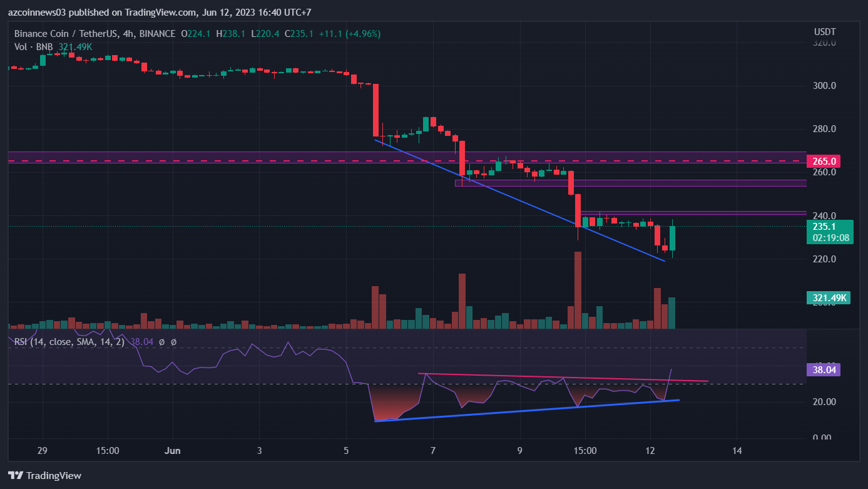Viewport: 868px width, 489px height.
Task: Select the blue descending trendline on price chart
Action: pyautogui.click(x=519, y=200)
